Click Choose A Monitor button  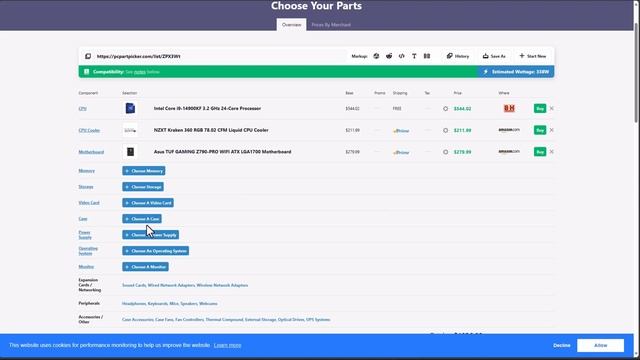145,267
